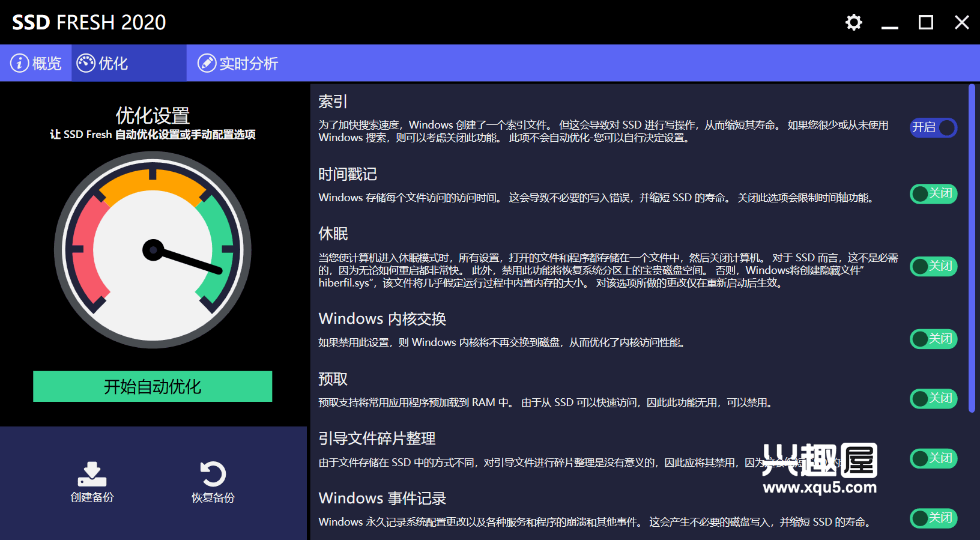Screen dimensions: 980x540
Task: Click the 休眠 heading
Action: 333,234
